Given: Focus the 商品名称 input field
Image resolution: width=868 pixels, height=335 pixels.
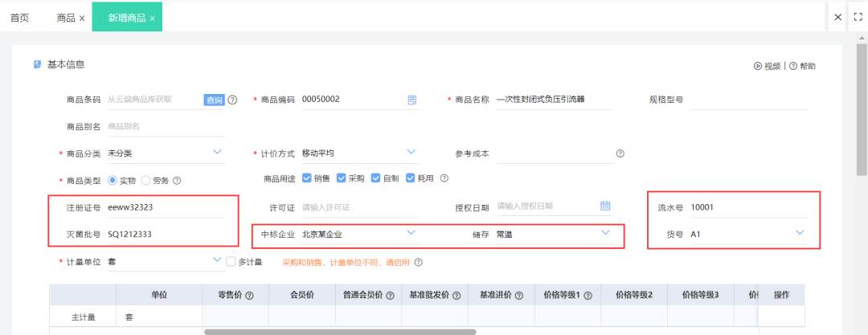Looking at the screenshot, I should point(555,100).
